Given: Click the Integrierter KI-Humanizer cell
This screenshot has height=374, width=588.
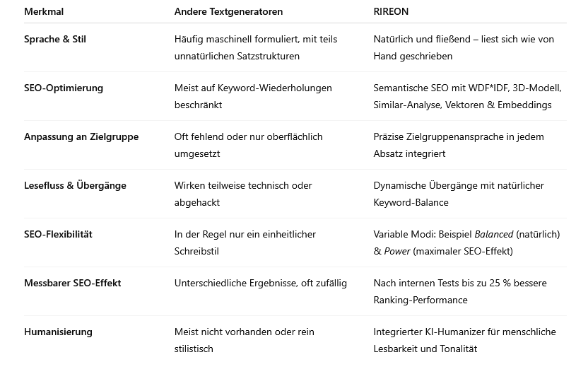Looking at the screenshot, I should click(x=464, y=340).
